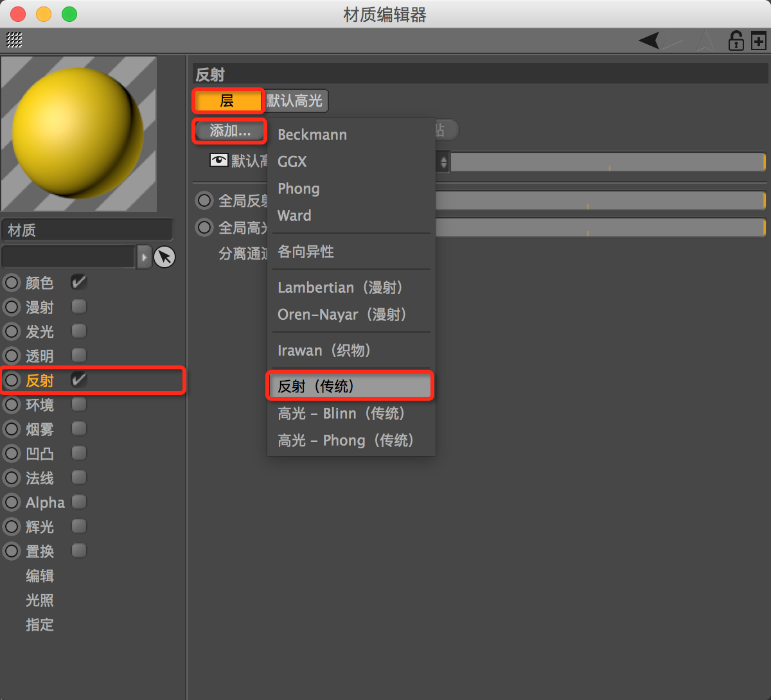The height and width of the screenshot is (700, 771).
Task: Select 反射（传统） menu entry
Action: pyautogui.click(x=351, y=386)
